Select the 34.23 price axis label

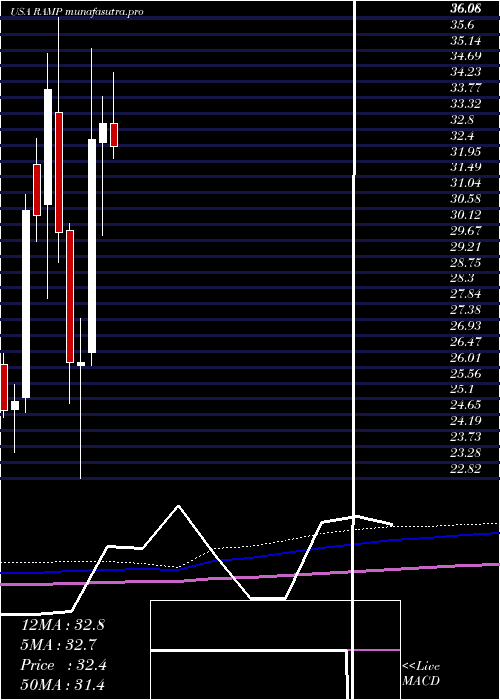click(466, 72)
